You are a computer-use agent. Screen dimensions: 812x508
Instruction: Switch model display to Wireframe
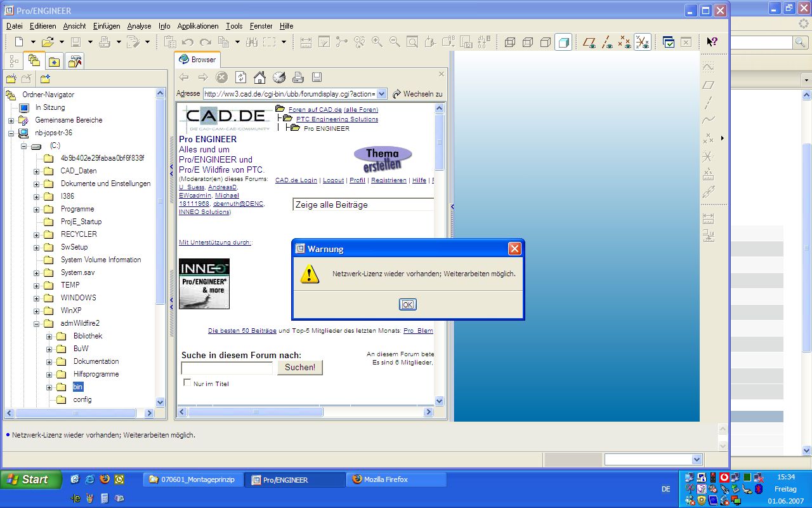pos(509,42)
